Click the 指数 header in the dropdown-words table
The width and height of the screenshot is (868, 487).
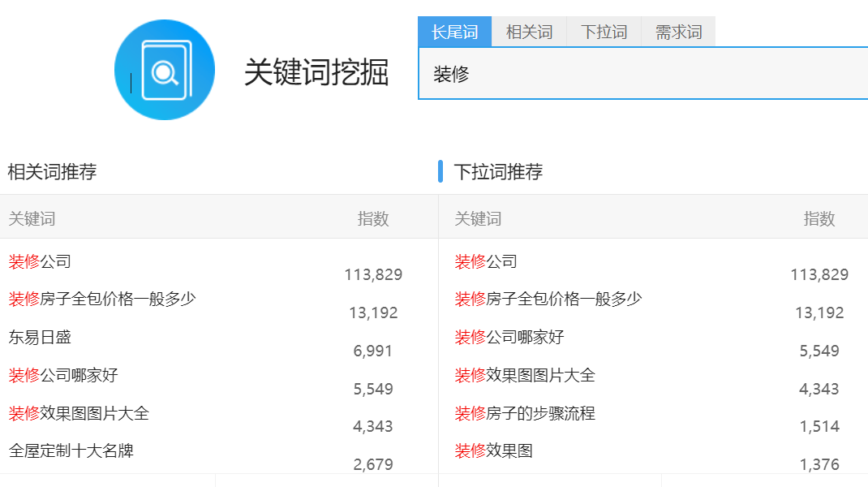pyautogui.click(x=819, y=219)
